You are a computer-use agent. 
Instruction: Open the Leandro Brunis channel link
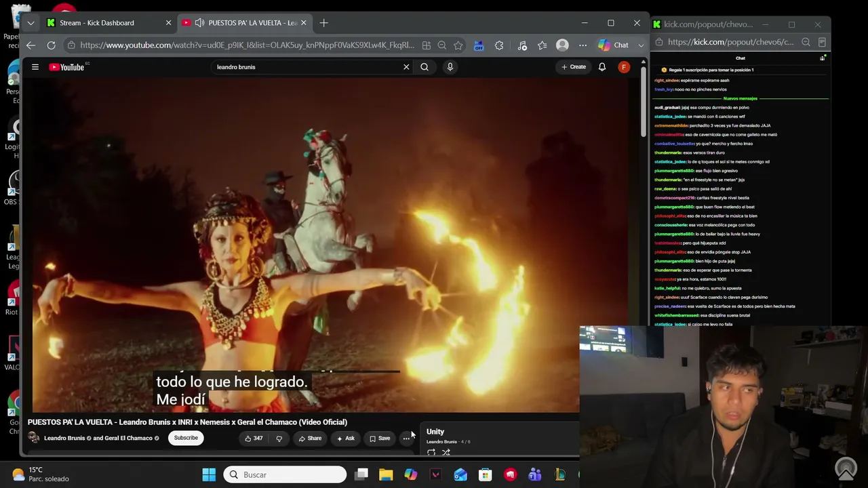[64, 439]
